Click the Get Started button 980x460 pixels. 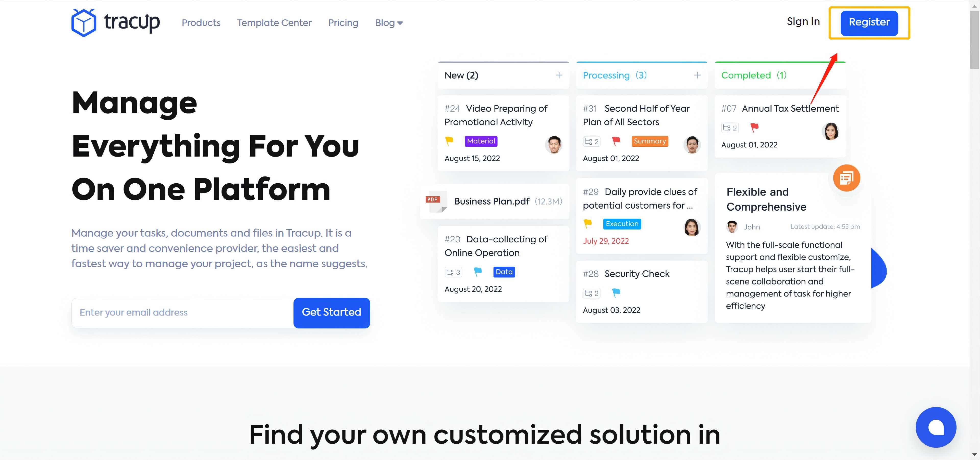tap(331, 313)
